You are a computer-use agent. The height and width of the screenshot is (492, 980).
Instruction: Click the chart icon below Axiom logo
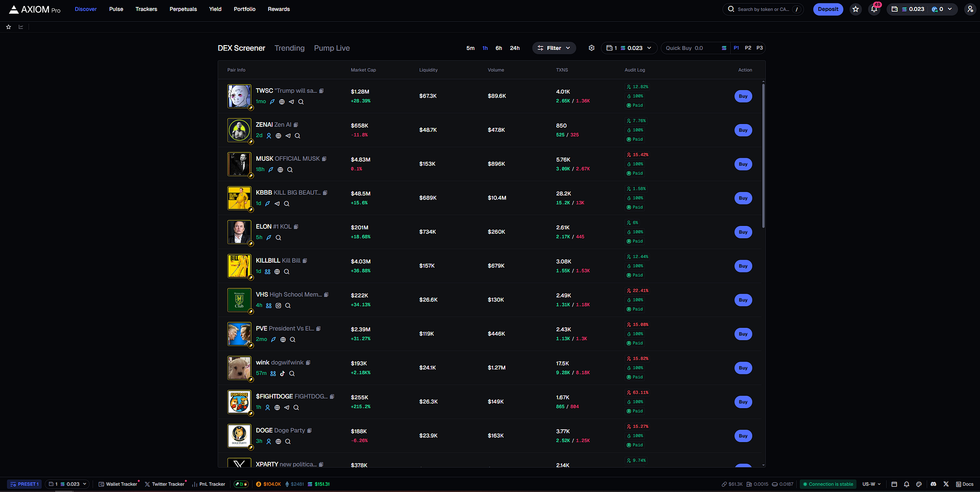pyautogui.click(x=21, y=27)
